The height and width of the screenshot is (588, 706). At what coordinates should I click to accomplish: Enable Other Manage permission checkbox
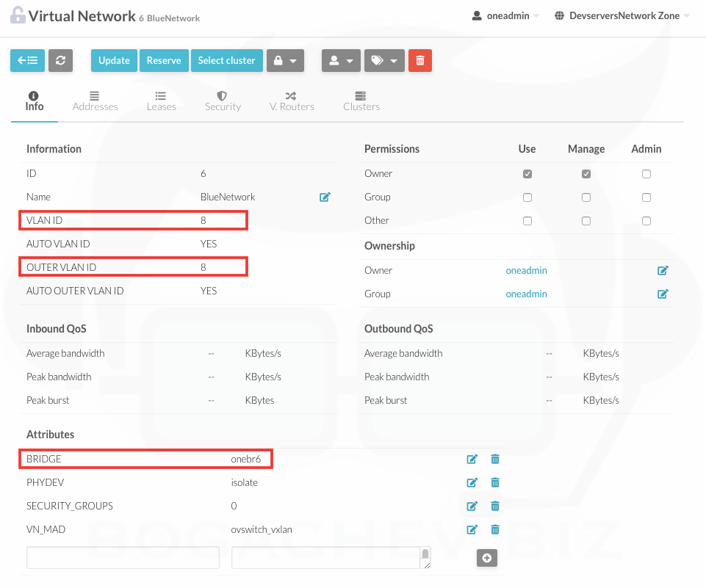586,221
